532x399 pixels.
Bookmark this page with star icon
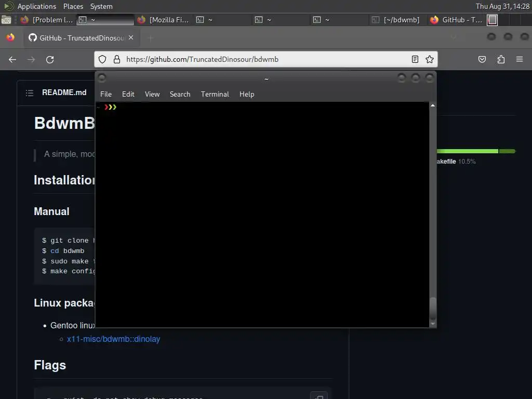430,59
